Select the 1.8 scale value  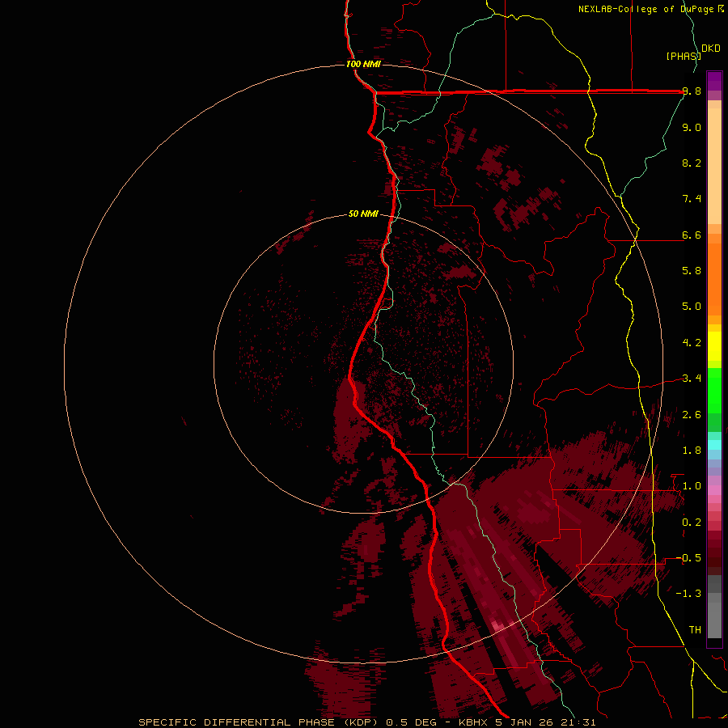coord(692,451)
